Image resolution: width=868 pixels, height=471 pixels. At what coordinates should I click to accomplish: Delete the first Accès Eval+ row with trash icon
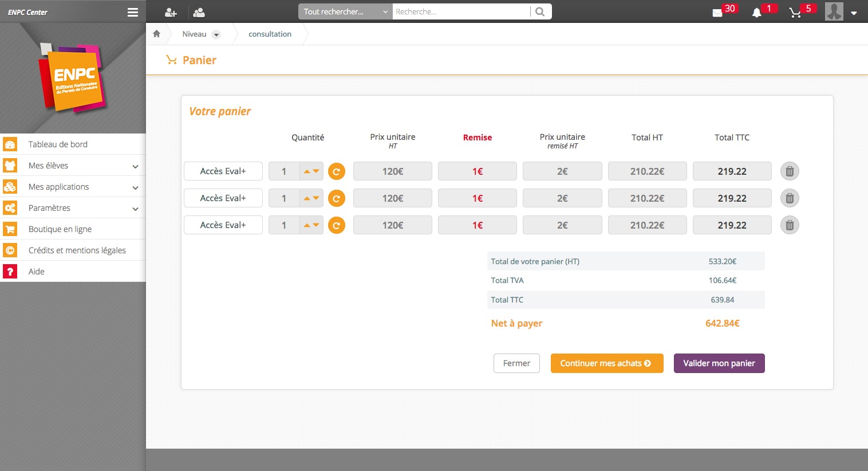tap(790, 171)
